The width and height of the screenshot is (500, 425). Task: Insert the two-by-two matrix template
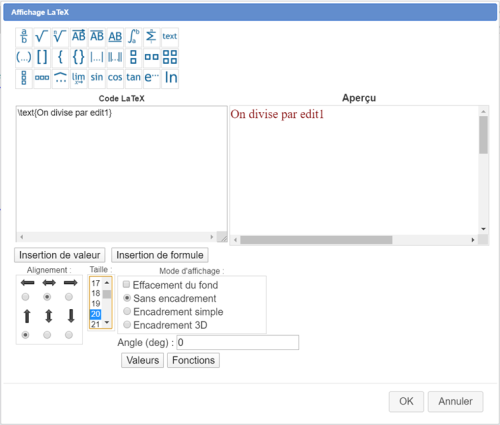point(170,57)
